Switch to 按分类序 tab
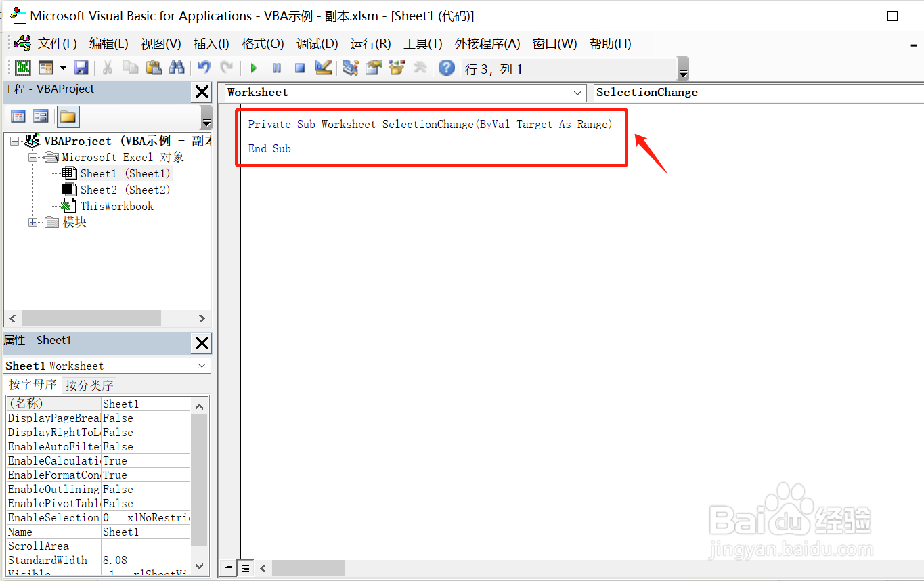Screen dimensions: 924x581 coord(89,385)
